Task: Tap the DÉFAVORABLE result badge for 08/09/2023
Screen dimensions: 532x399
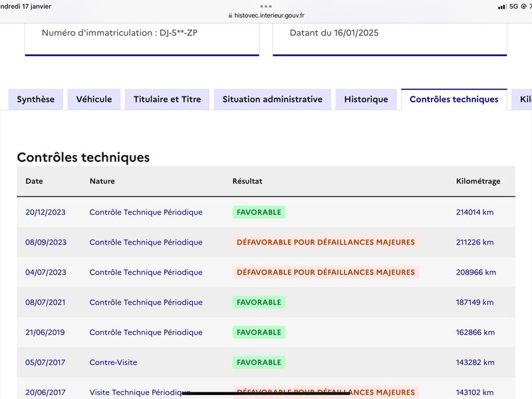Action: (326, 242)
